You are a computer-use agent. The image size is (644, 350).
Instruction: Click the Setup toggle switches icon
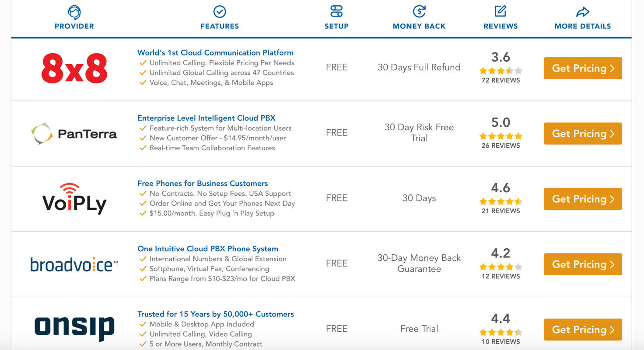[336, 11]
